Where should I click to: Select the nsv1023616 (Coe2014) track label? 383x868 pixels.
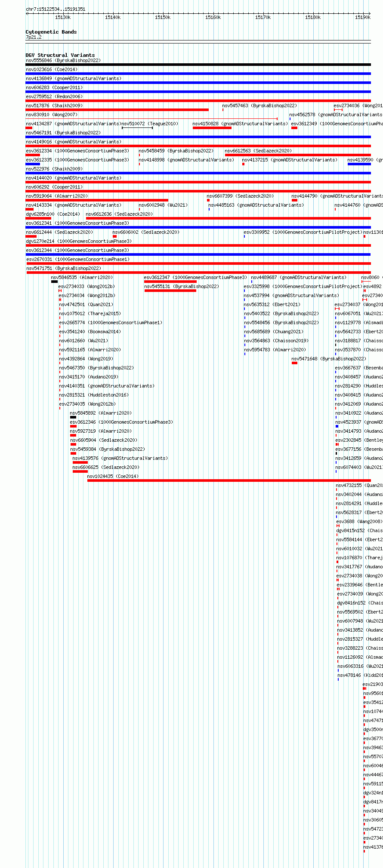tap(52, 69)
